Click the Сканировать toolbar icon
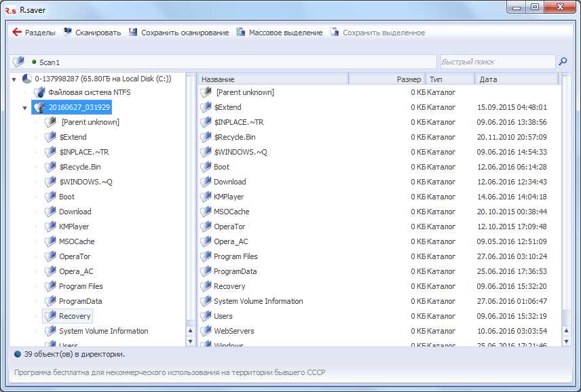The height and width of the screenshot is (392, 581). (x=68, y=33)
